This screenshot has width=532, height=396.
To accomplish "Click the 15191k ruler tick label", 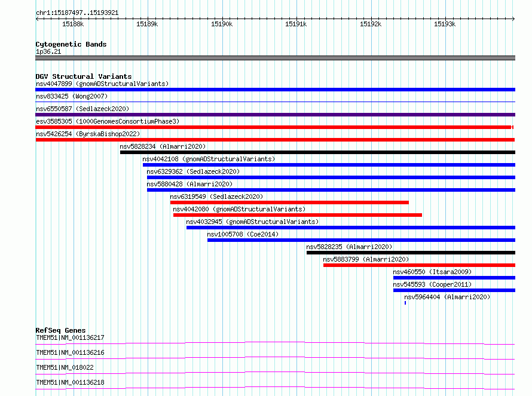I will tap(296, 24).
